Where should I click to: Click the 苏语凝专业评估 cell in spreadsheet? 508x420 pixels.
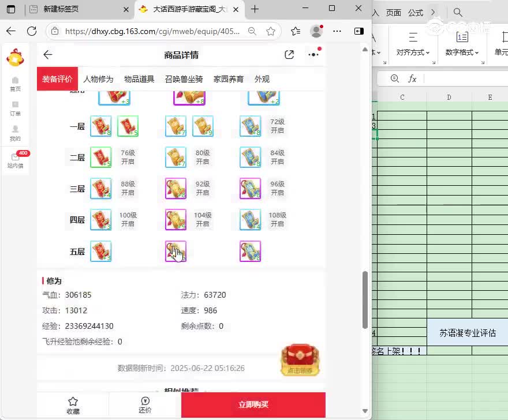[x=468, y=332]
